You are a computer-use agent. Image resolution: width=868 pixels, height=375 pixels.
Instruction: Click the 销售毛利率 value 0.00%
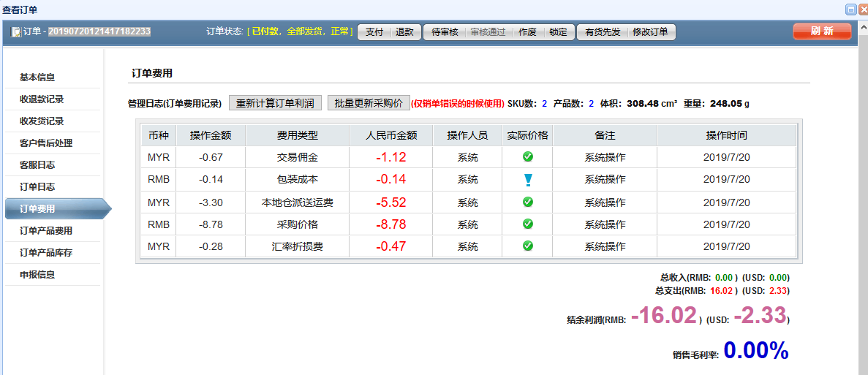tap(755, 350)
